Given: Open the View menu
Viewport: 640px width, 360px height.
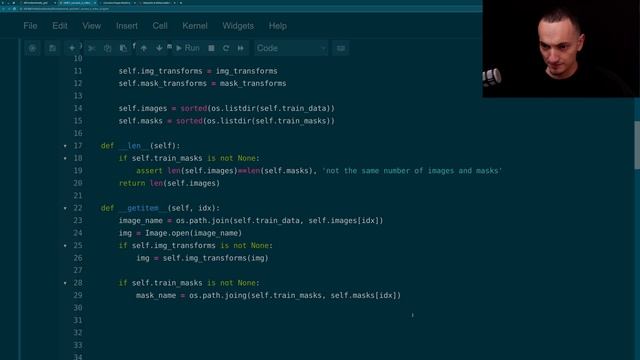Looking at the screenshot, I should click(91, 26).
